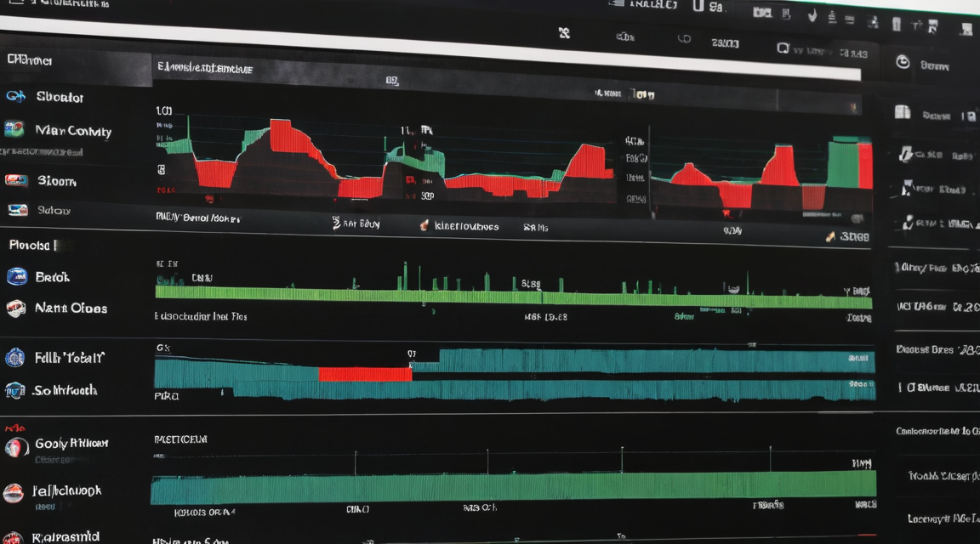Open the blue round icon beside "Brtok"
This screenshot has height=544, width=980.
pyautogui.click(x=17, y=276)
